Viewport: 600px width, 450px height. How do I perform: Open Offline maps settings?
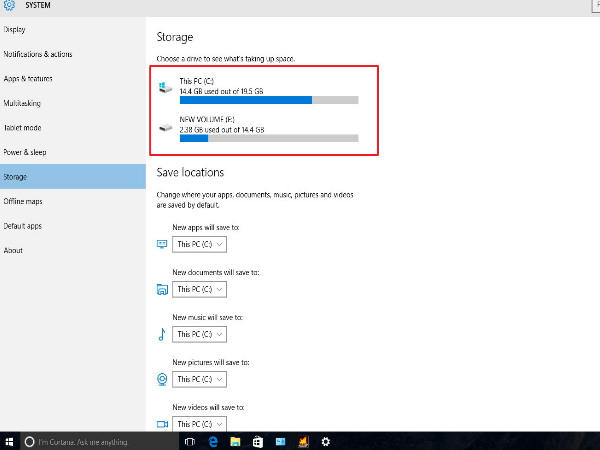(x=73, y=201)
